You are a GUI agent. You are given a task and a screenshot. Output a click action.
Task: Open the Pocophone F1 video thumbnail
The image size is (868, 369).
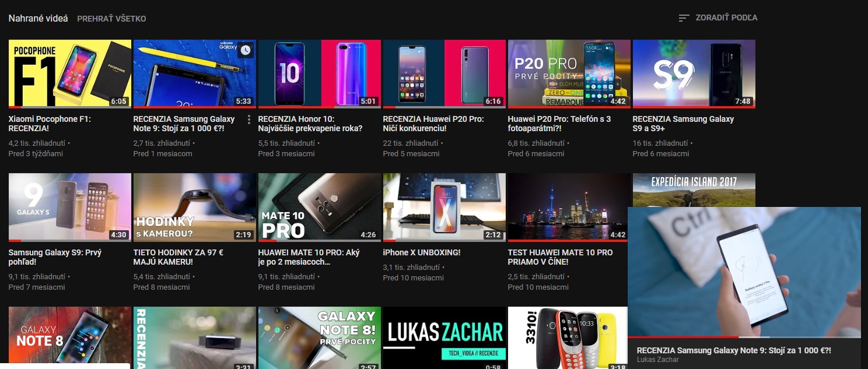pos(70,73)
